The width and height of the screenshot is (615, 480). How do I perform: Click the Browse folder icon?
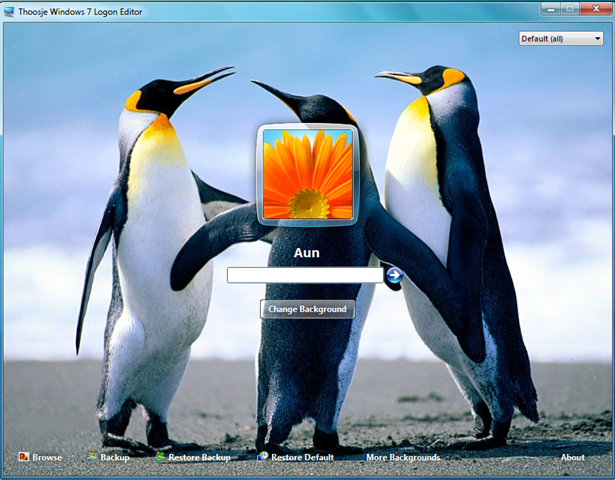(x=24, y=457)
